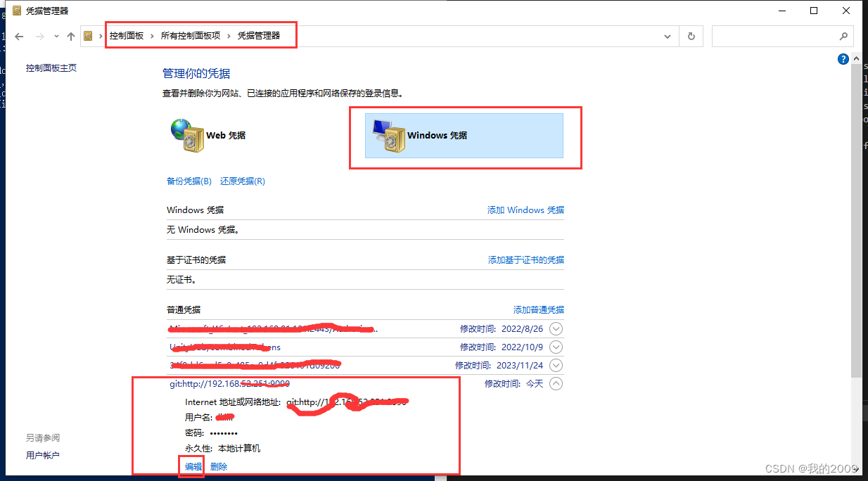Click 还原凭据(R) link
The width and height of the screenshot is (868, 481).
[243, 181]
